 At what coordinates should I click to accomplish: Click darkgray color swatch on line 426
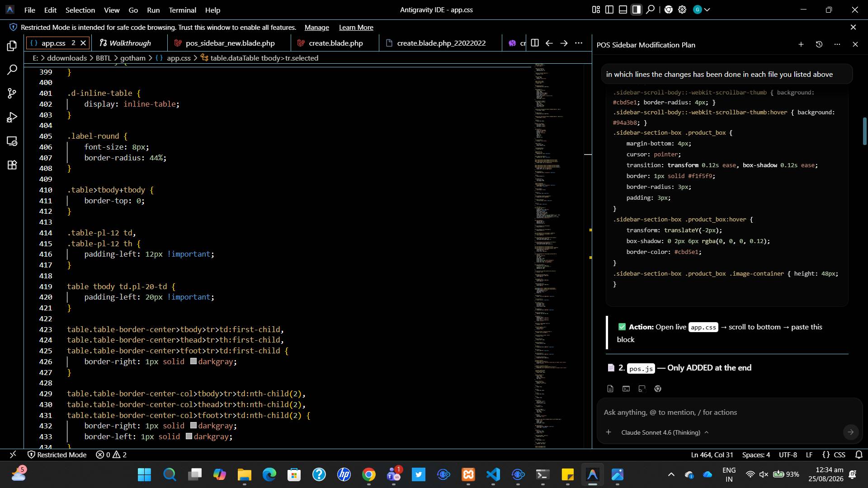pyautogui.click(x=193, y=361)
